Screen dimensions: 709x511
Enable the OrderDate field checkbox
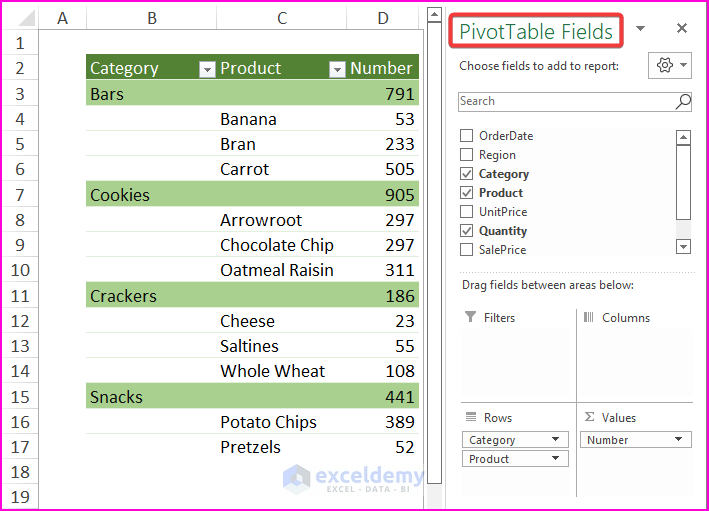pyautogui.click(x=466, y=136)
